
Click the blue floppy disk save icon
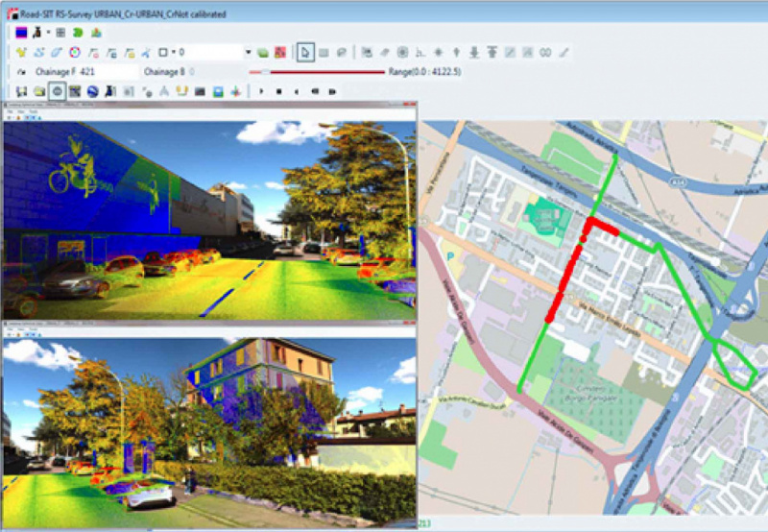(218, 91)
